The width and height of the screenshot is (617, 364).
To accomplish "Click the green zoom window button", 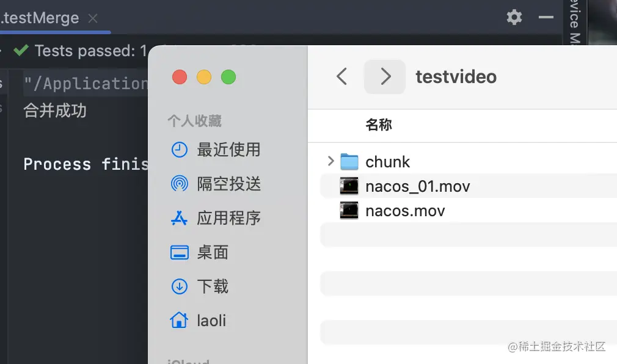I will [228, 77].
